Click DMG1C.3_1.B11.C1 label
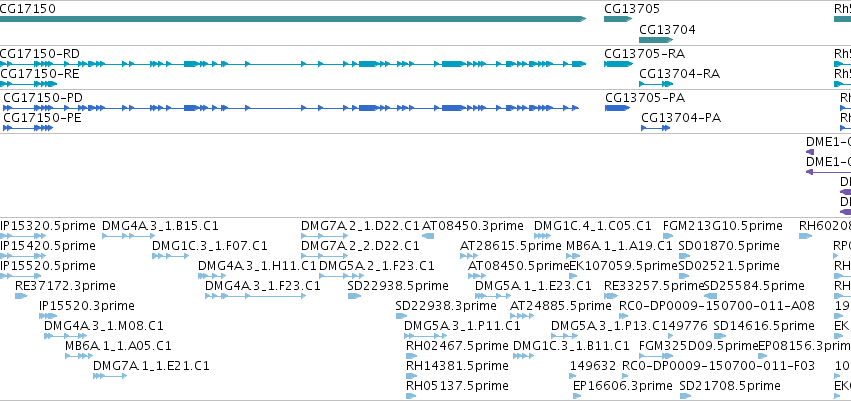This screenshot has height=401, width=851. [571, 346]
